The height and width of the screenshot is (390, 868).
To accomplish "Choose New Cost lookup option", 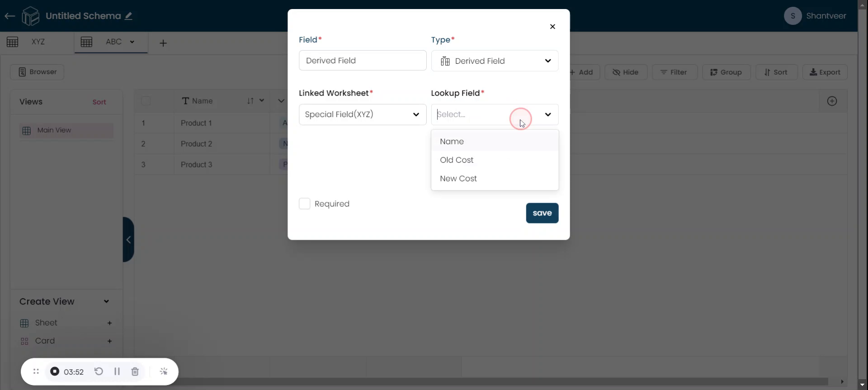I will [x=458, y=179].
